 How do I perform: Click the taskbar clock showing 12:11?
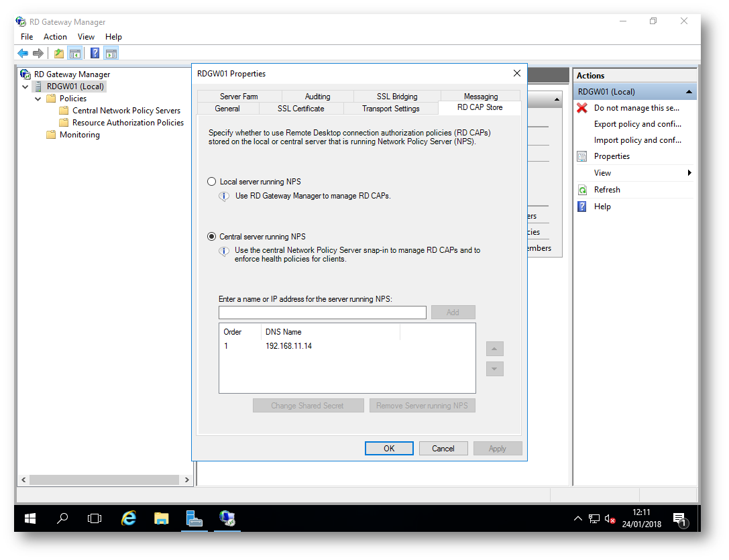point(641,512)
